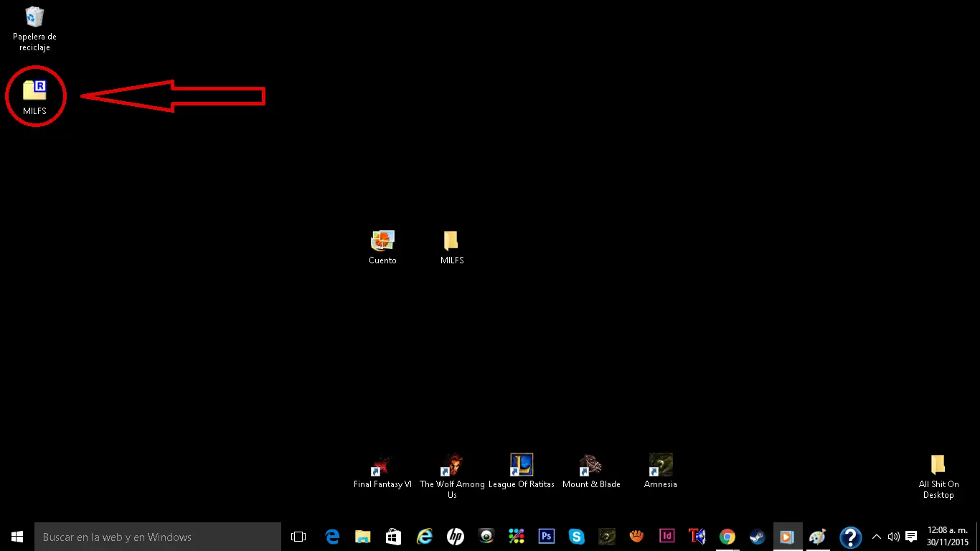Select The Wolf Among Us shortcut
The height and width of the screenshot is (551, 980).
452,476
